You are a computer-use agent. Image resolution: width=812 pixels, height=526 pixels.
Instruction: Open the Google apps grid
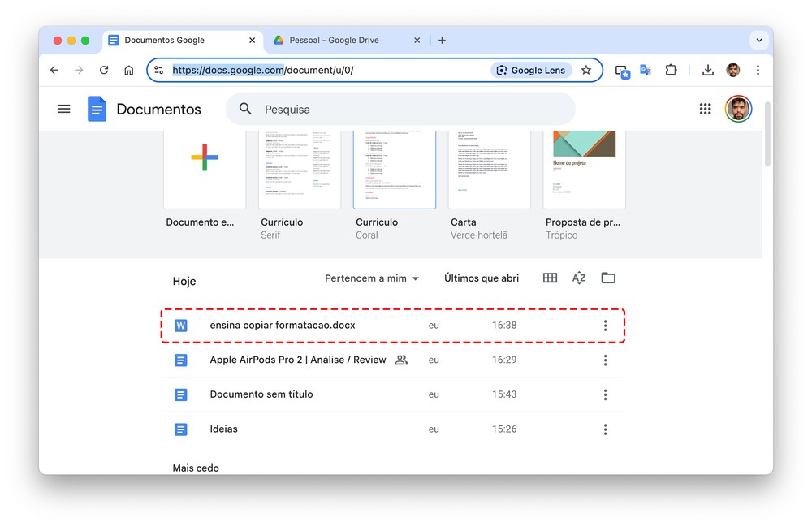click(705, 109)
